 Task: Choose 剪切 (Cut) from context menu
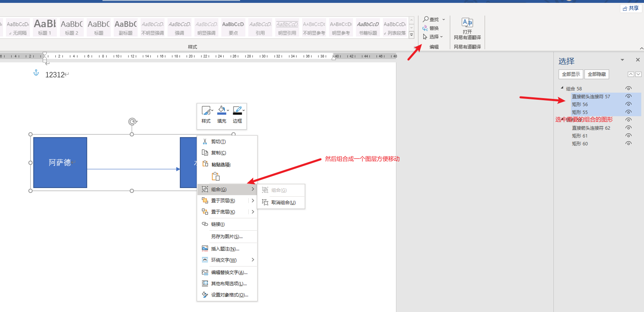(227, 142)
